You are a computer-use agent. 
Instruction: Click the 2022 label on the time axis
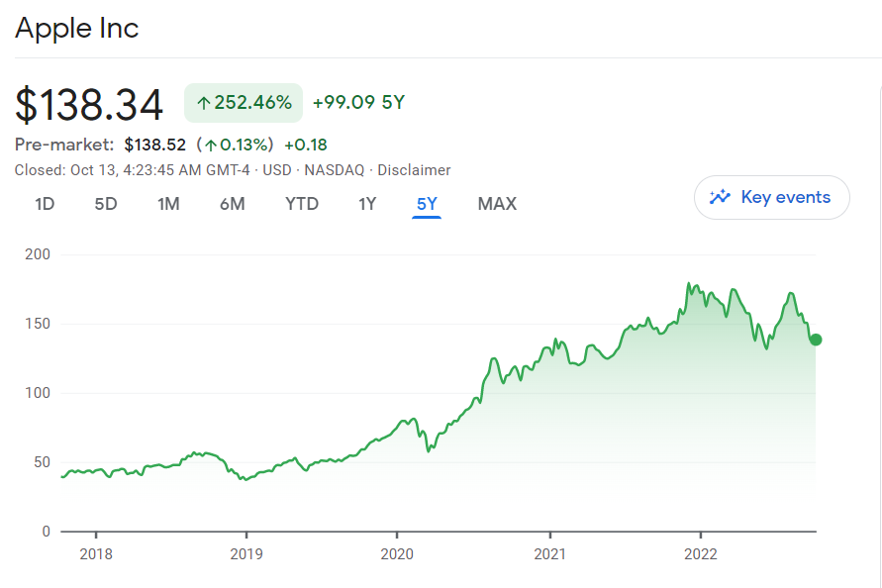[700, 554]
